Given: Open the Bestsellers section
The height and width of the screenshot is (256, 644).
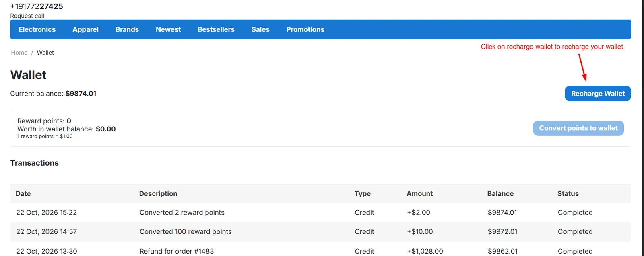Looking at the screenshot, I should tap(216, 29).
